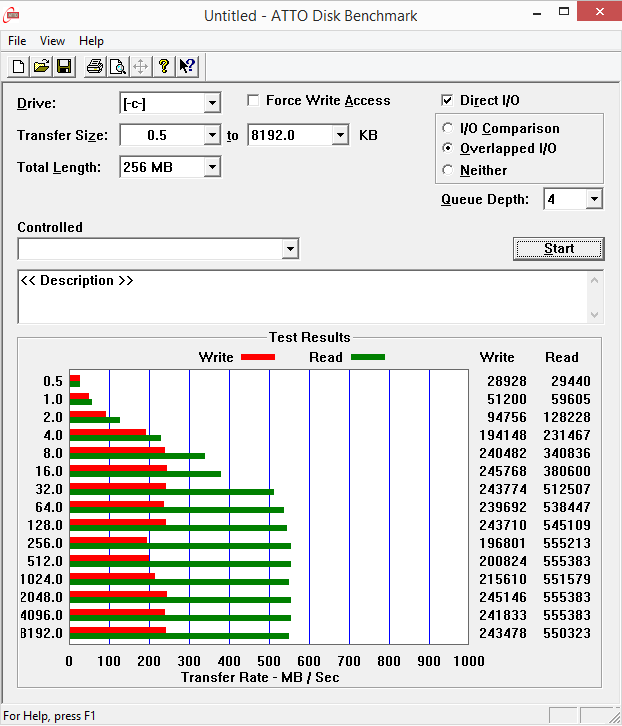622x726 pixels.
Task: Open the Help menu
Action: click(x=91, y=41)
